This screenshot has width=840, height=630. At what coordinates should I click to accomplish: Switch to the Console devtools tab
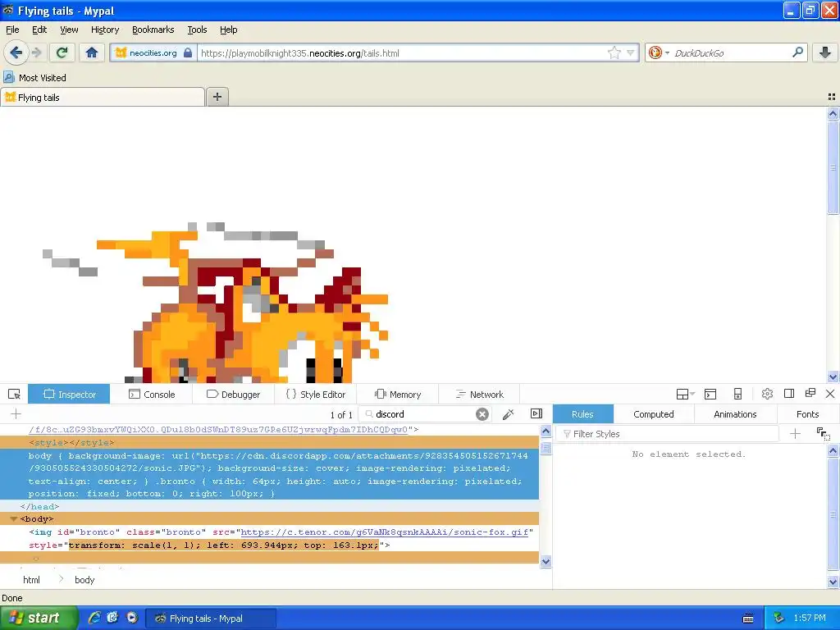pos(152,395)
